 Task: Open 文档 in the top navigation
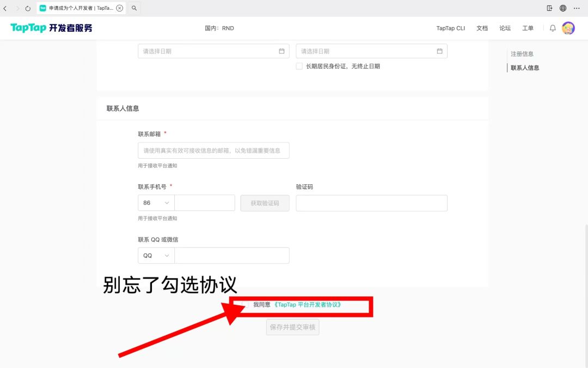tap(482, 28)
